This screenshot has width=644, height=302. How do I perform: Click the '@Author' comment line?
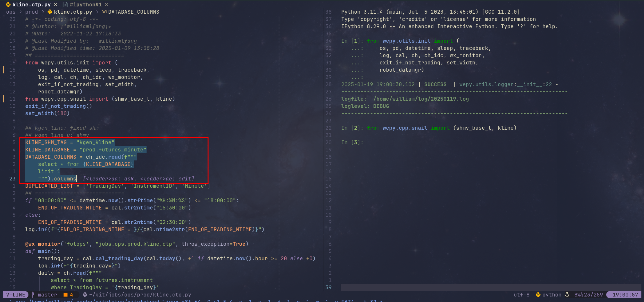[68, 26]
